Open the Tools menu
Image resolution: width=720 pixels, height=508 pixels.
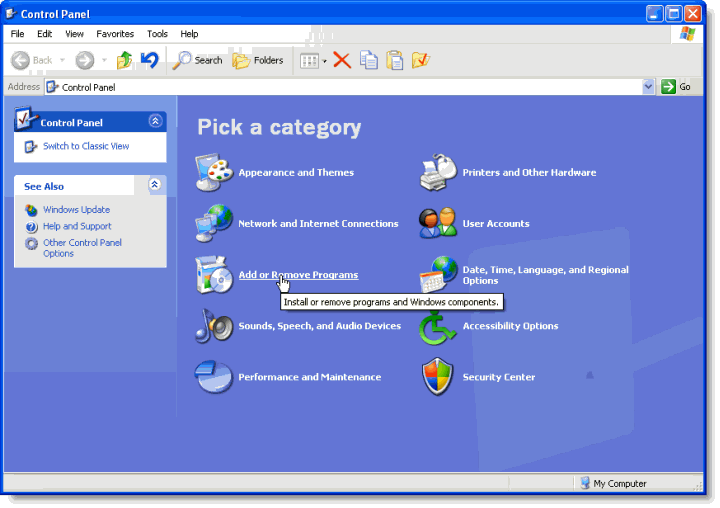coord(158,34)
